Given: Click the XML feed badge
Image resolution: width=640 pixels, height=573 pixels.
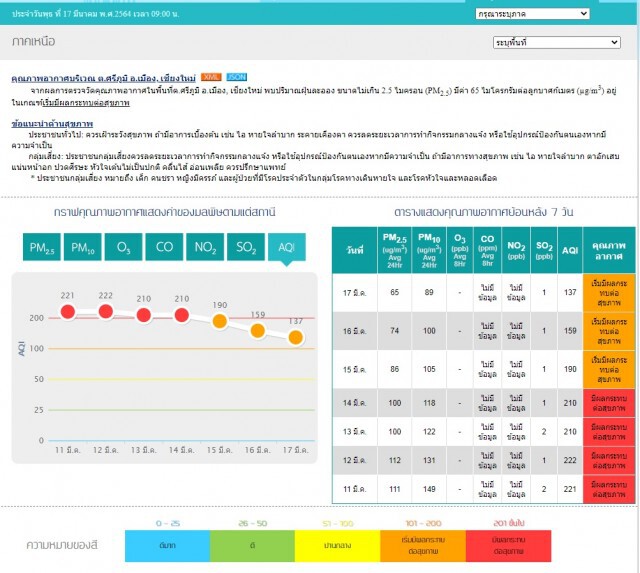Looking at the screenshot, I should pyautogui.click(x=211, y=77).
